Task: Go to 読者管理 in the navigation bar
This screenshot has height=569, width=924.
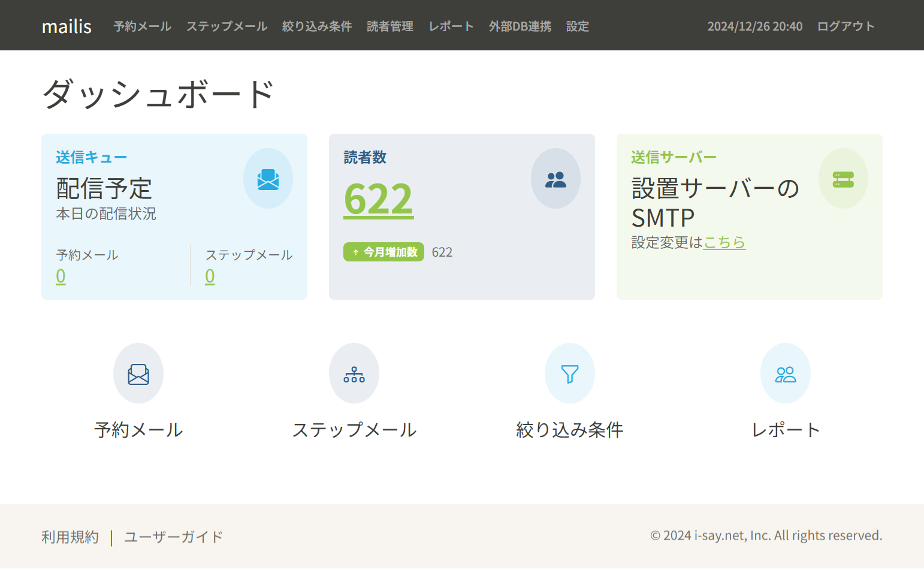Action: click(390, 26)
